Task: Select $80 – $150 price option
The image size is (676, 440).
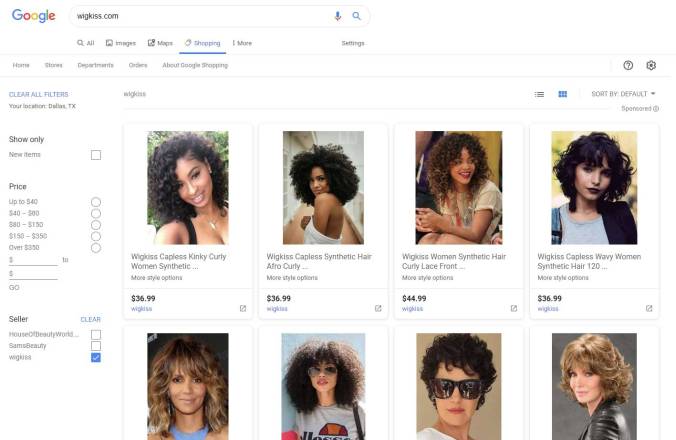Action: [96, 225]
